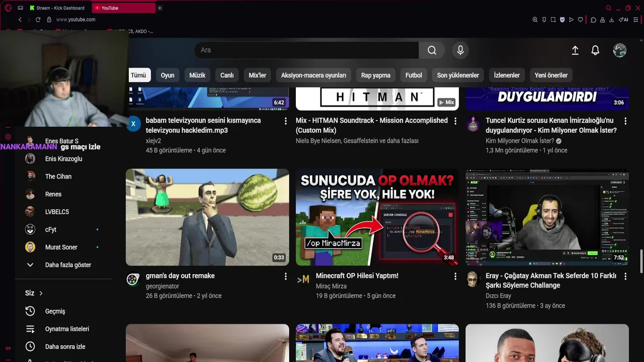The image size is (644, 362).
Task: Select the İzlenenler filter chip
Action: coord(507,75)
